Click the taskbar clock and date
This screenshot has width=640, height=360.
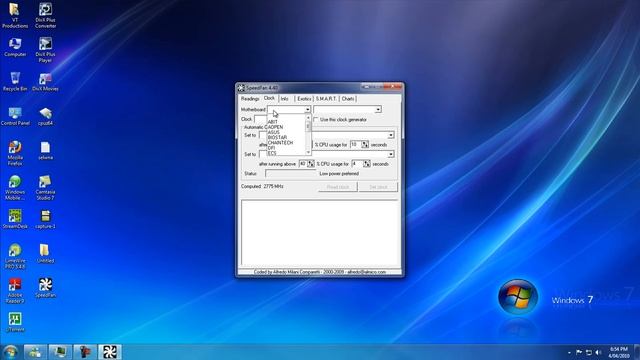click(x=618, y=352)
